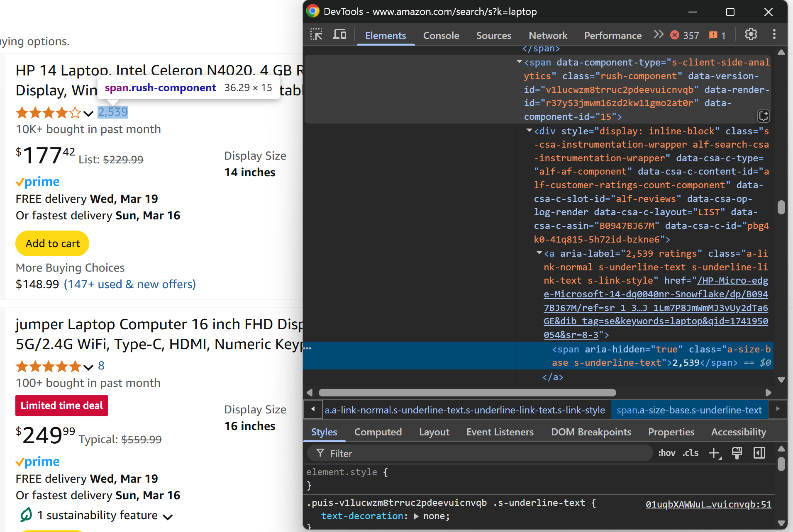Click the red error count 357
The width and height of the screenshot is (793, 532).
click(x=685, y=35)
